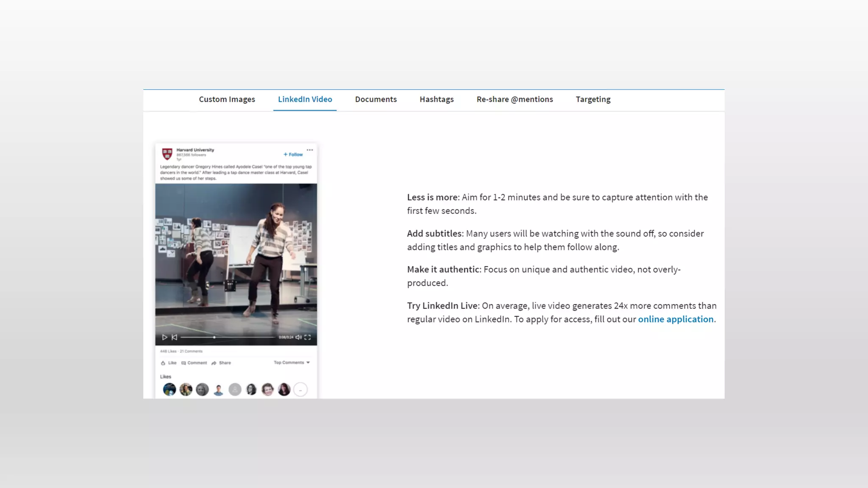This screenshot has height=488, width=868.
Task: Open the Targeting tab
Action: 593,100
